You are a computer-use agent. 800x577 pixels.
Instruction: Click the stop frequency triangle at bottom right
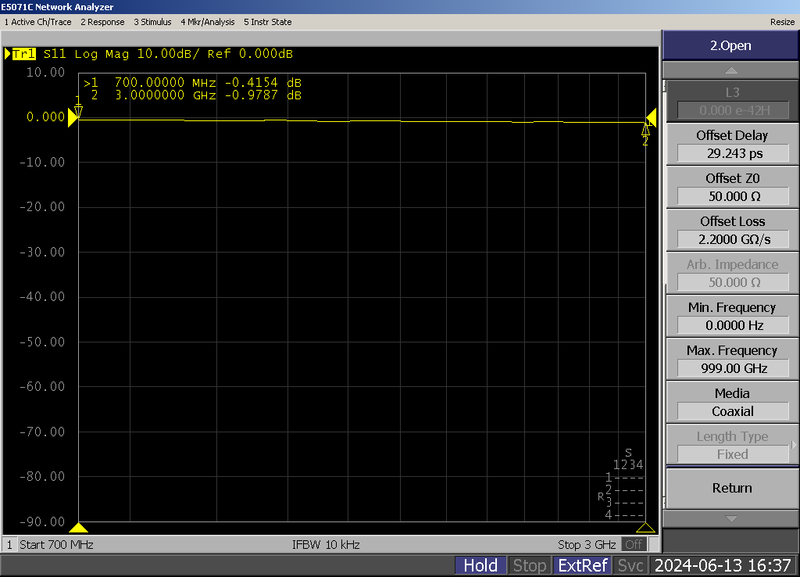click(646, 527)
